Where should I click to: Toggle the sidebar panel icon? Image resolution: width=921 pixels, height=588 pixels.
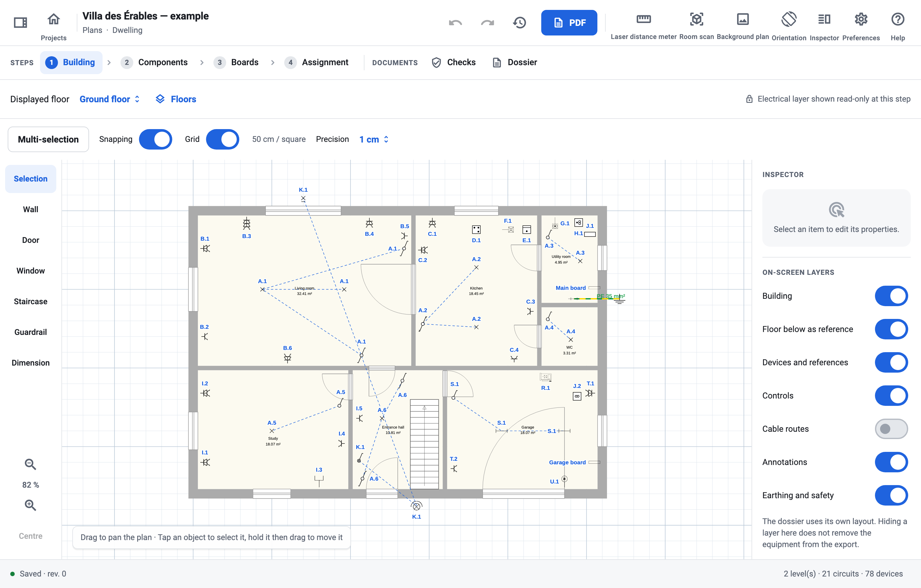[20, 23]
